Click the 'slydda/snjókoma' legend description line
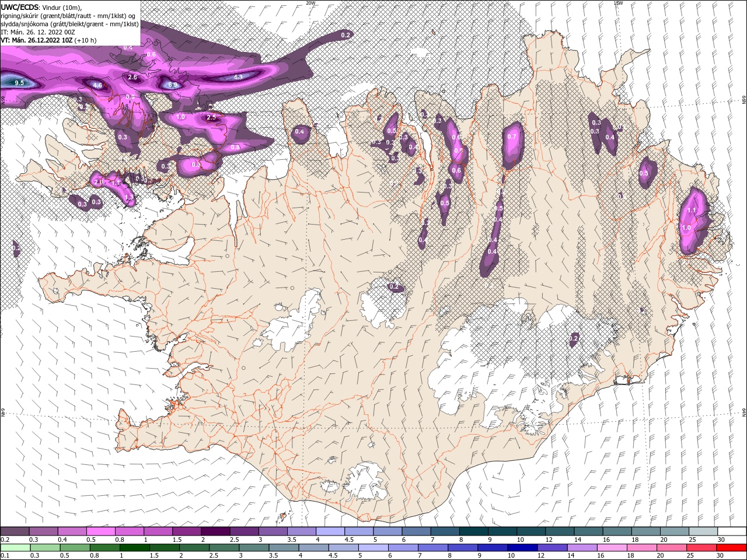 [69, 24]
